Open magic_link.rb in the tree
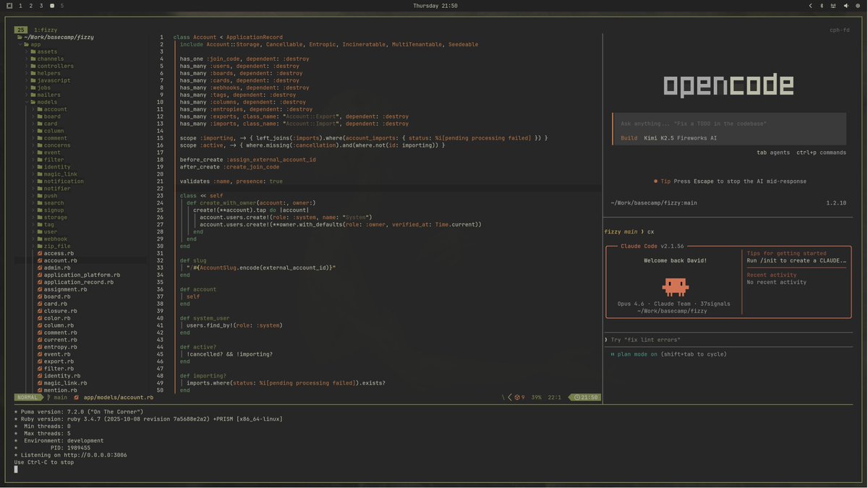Screen dimensions: 868x488 pyautogui.click(x=65, y=384)
